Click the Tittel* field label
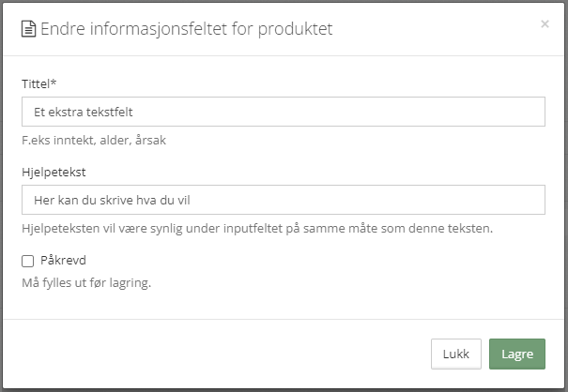 tap(39, 83)
